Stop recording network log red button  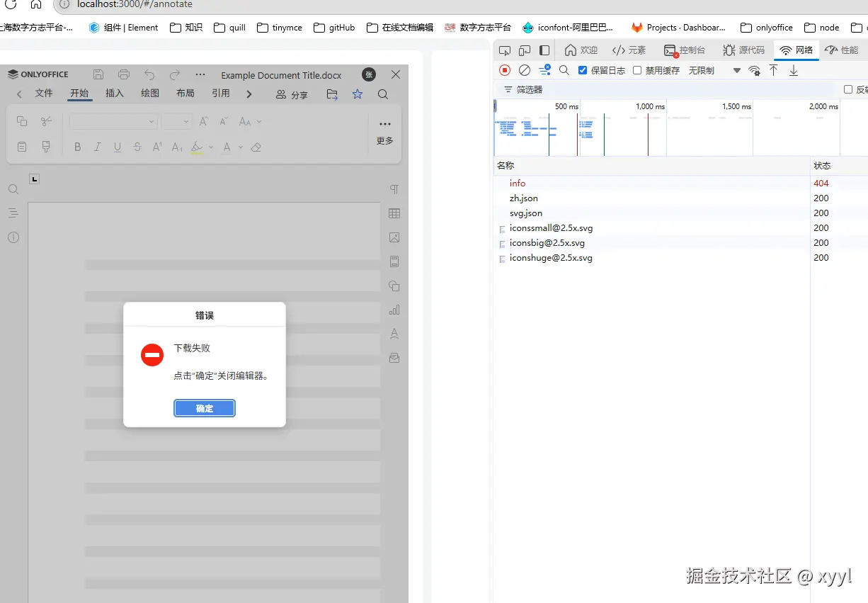tap(505, 70)
